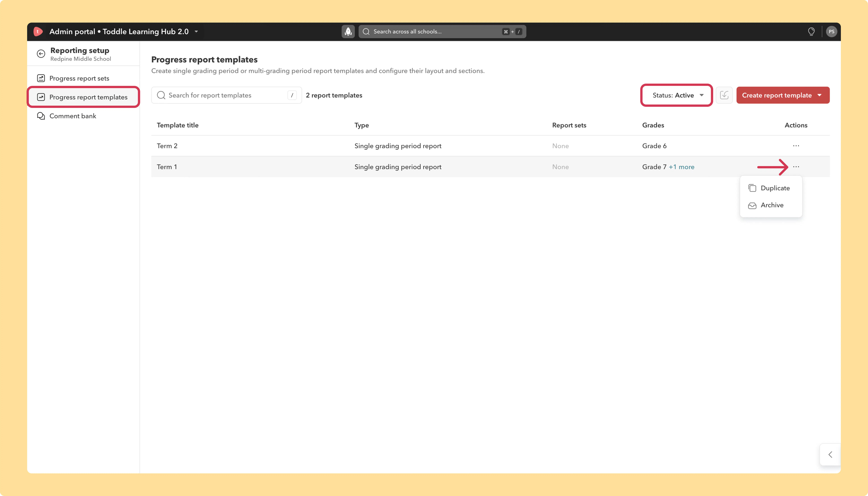Click the Redpine Middle School subtitle
Viewport: 868px width, 496px height.
81,59
